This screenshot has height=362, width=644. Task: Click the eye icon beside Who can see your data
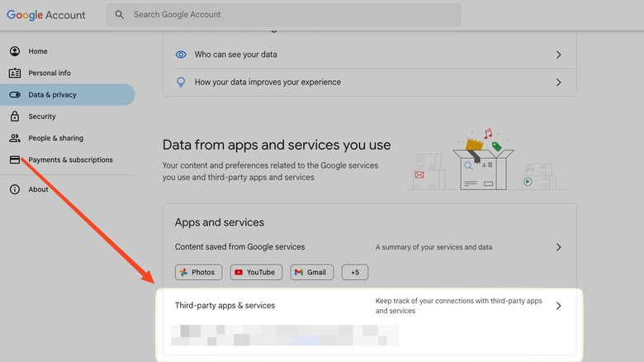tap(181, 55)
